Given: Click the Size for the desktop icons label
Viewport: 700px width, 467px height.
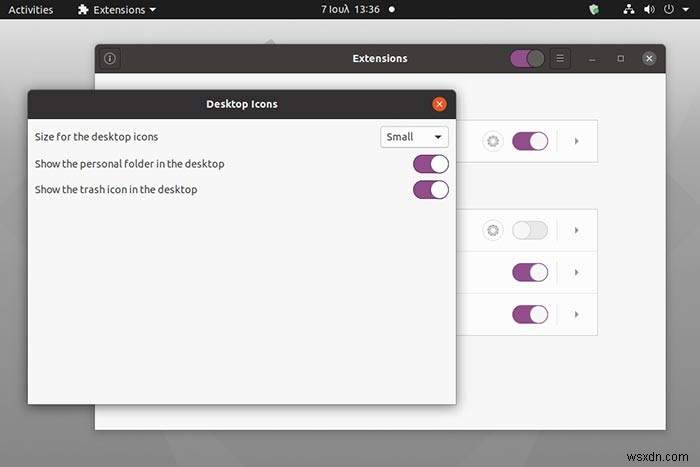Looking at the screenshot, I should tap(96, 137).
